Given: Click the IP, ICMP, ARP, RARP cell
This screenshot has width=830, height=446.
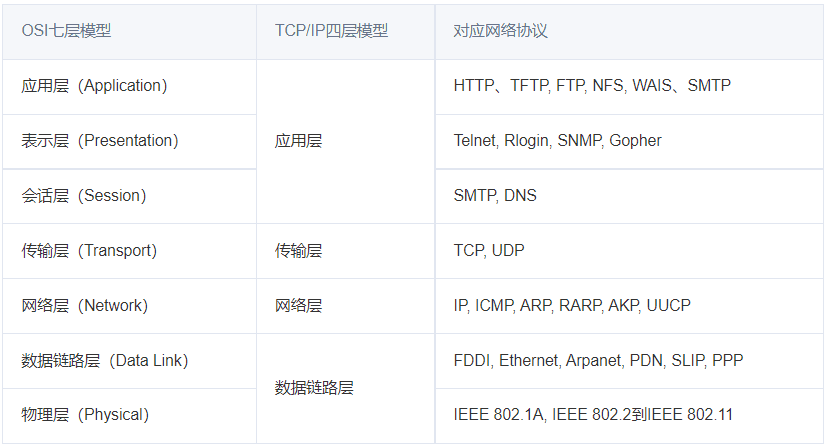Looking at the screenshot, I should point(572,306).
